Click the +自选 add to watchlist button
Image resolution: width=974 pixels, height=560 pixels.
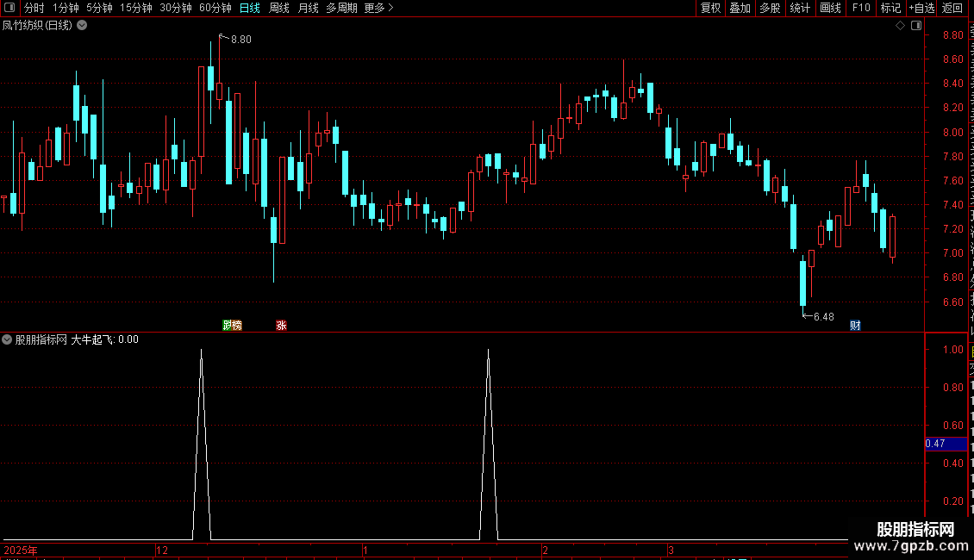click(921, 8)
